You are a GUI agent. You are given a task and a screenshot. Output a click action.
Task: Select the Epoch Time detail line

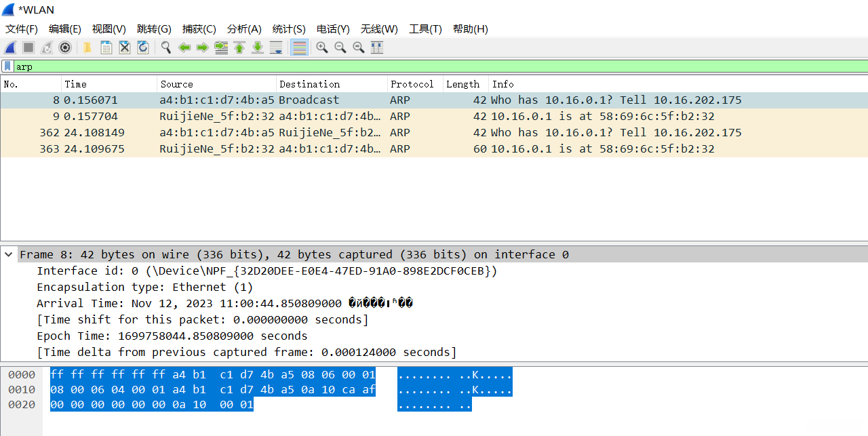click(172, 336)
